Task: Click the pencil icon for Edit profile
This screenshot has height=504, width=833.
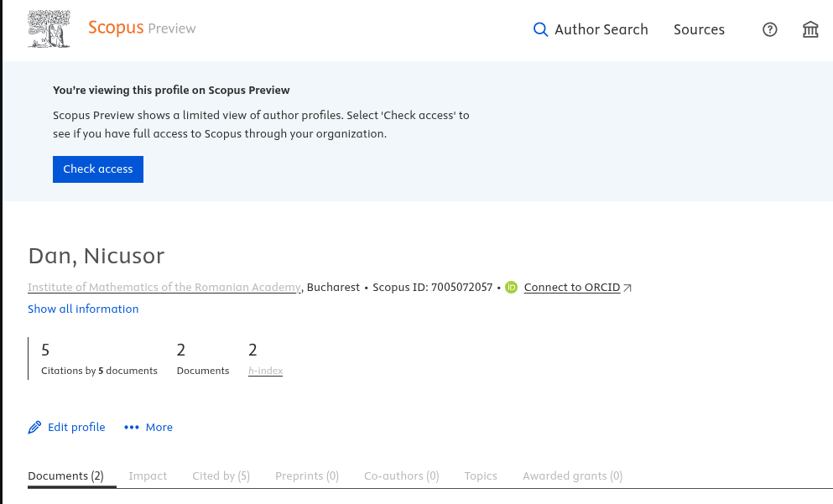Action: [x=34, y=428]
